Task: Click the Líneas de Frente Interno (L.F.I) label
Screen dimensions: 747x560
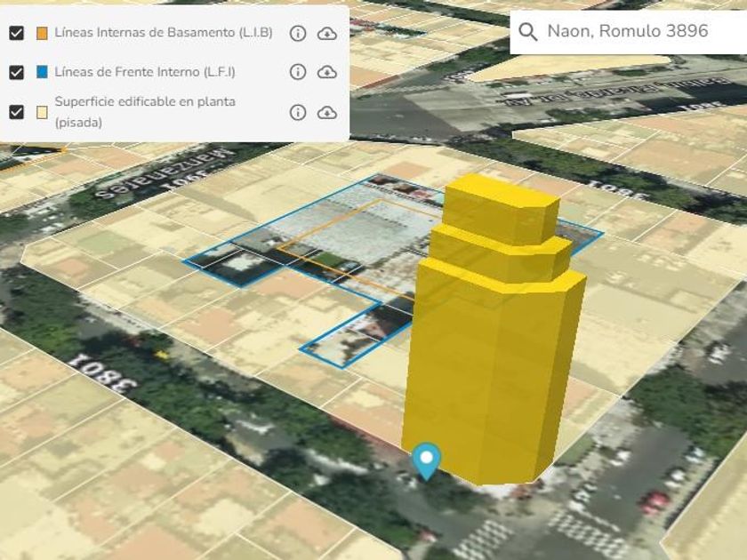Action: click(144, 72)
